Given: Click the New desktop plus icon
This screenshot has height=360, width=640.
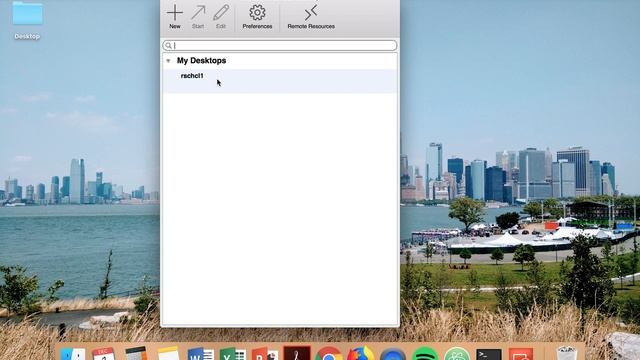Looking at the screenshot, I should pyautogui.click(x=175, y=13).
